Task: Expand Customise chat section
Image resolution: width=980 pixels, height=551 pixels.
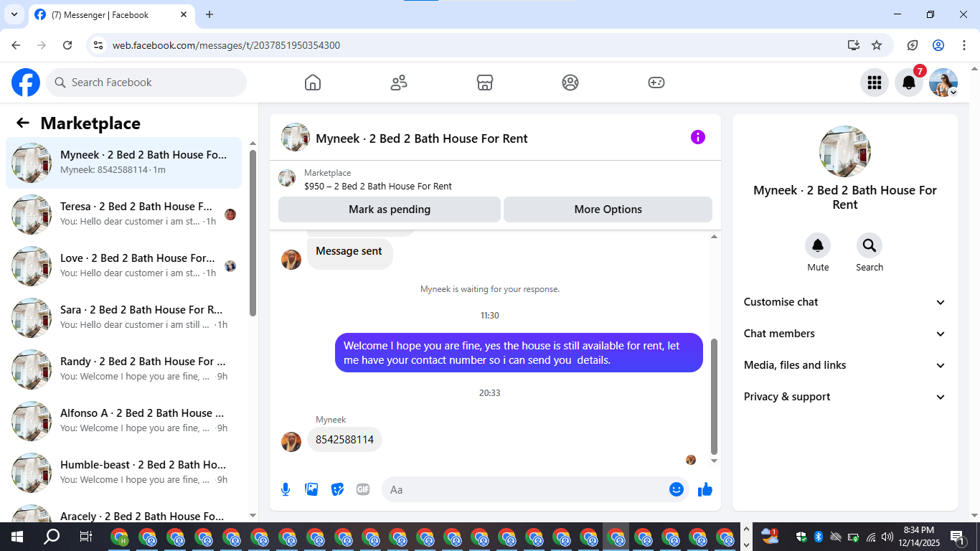Action: 845,302
